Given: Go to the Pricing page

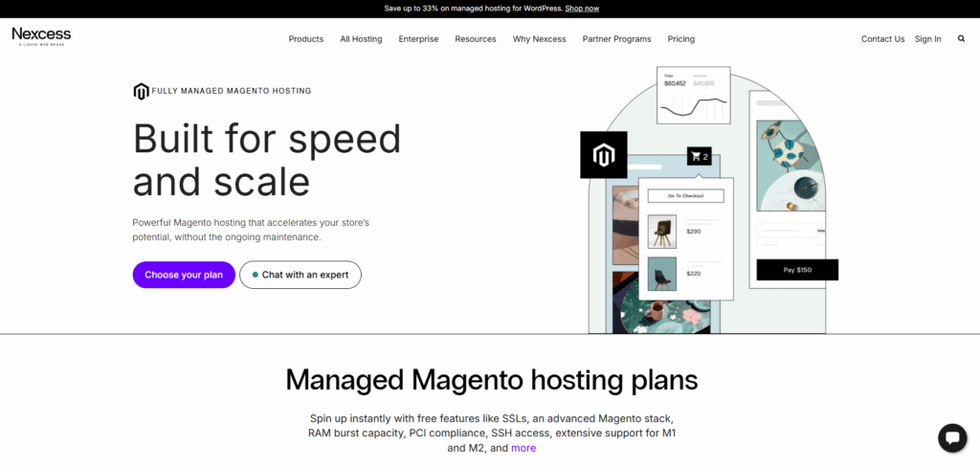Looking at the screenshot, I should pyautogui.click(x=681, y=38).
